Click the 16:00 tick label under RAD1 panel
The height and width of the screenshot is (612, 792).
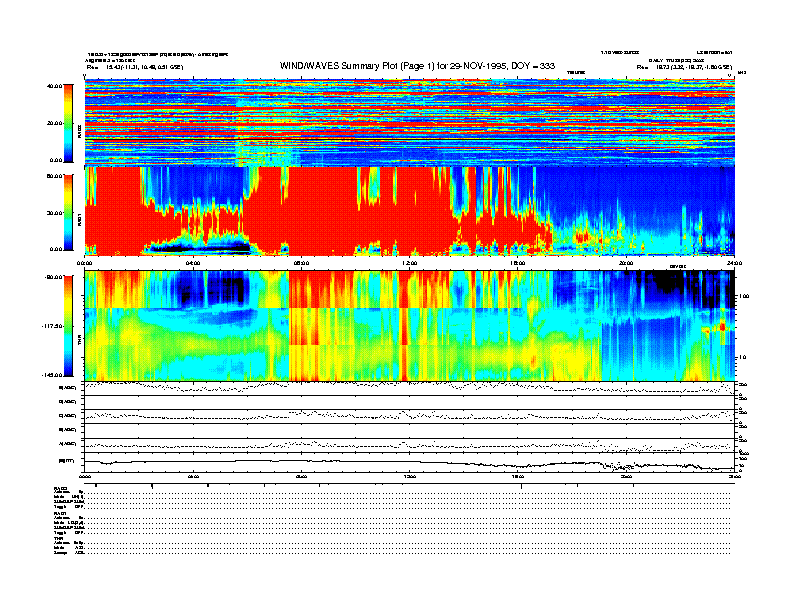(x=518, y=263)
